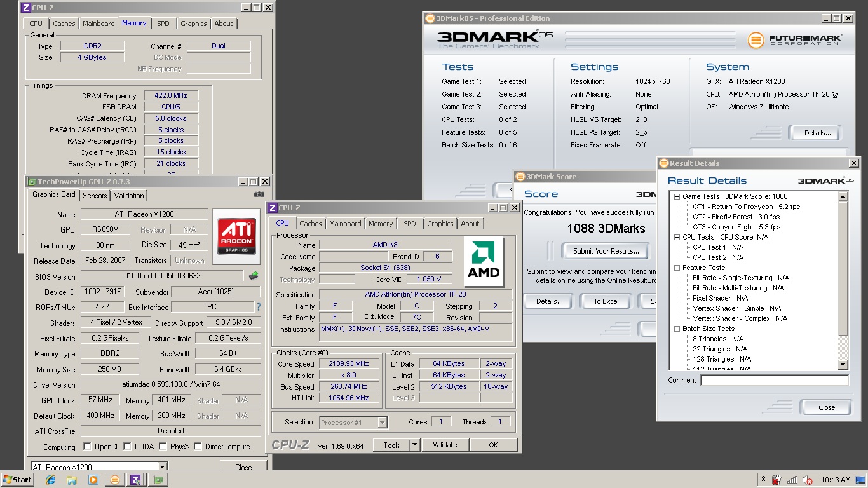Select GT1 - Return To Proxycon row
868x488 pixels.
pyautogui.click(x=746, y=207)
